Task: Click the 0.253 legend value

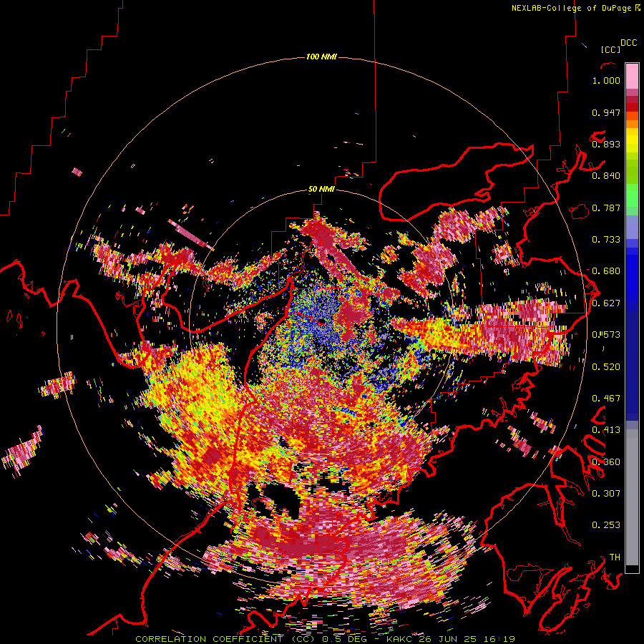Action: click(x=606, y=525)
